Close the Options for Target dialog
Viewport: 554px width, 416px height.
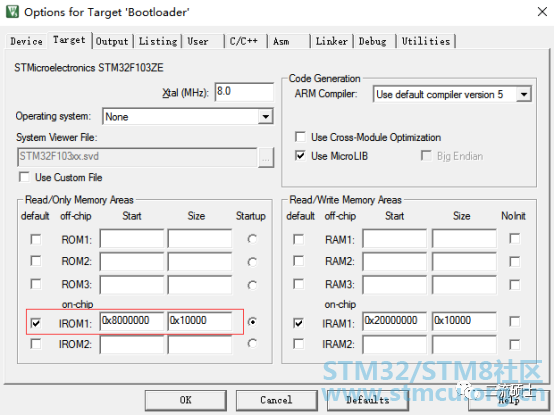click(x=542, y=12)
